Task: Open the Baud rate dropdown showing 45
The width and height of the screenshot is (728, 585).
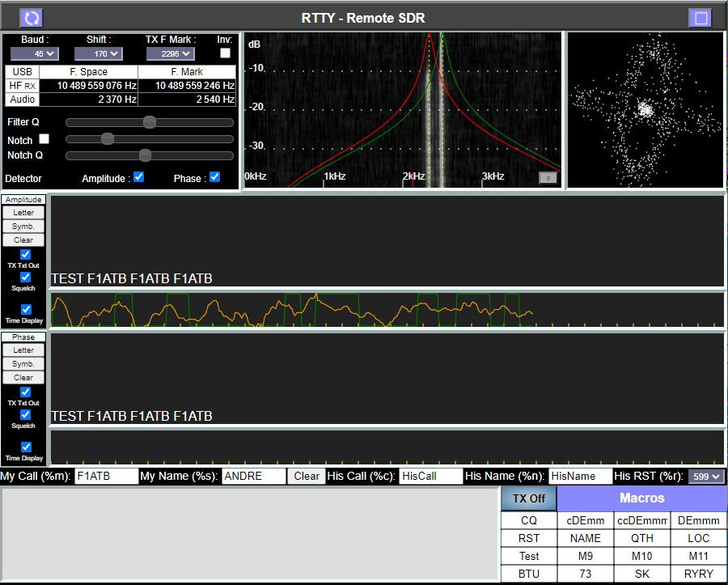Action: 34,54
